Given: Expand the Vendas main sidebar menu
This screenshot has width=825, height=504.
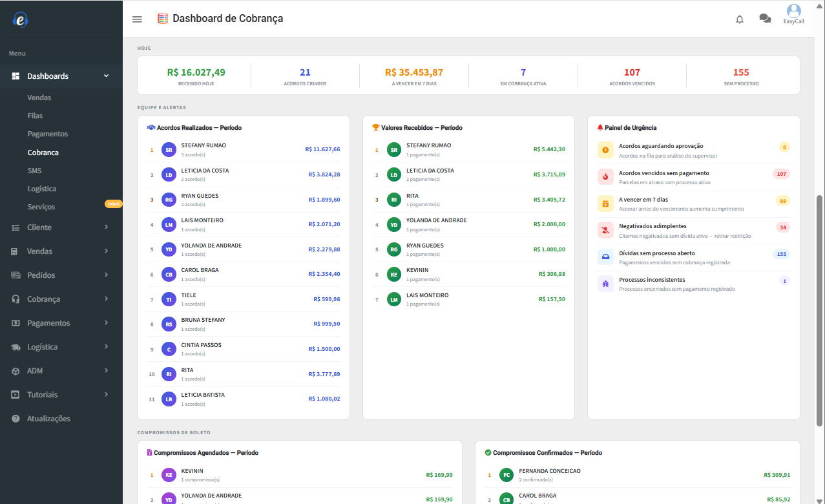Looking at the screenshot, I should pyautogui.click(x=61, y=251).
